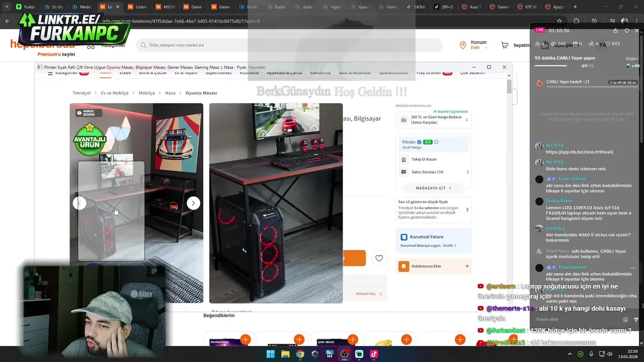Show the next product image with the right arrow
The width and height of the screenshot is (644, 362).
[193, 203]
